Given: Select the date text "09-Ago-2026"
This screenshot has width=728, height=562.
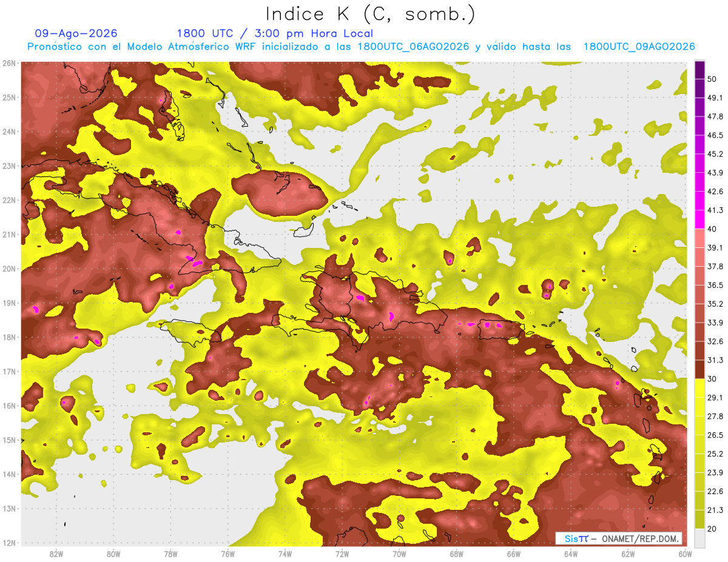Looking at the screenshot, I should (x=76, y=33).
